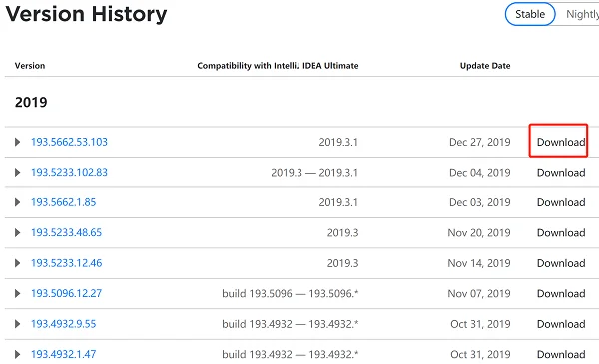
Task: Expand version 193.5233.102.83 details
Action: click(x=17, y=173)
